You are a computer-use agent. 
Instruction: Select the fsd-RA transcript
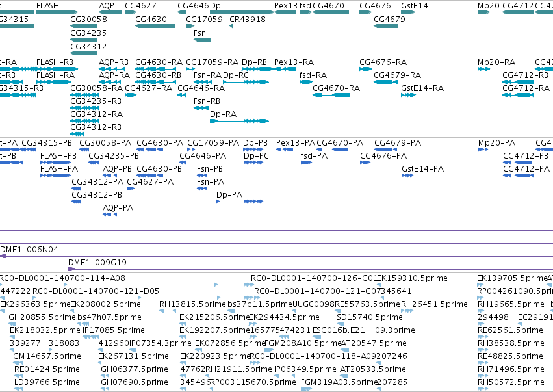(306, 82)
